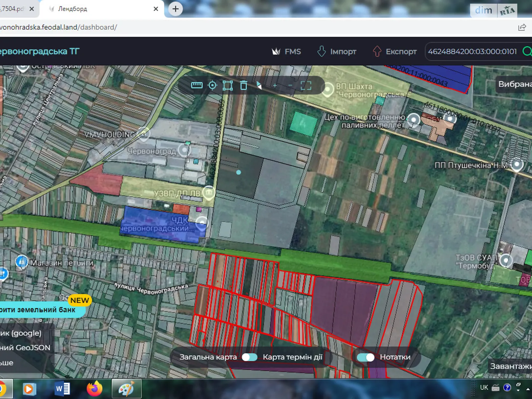Switch to the Лендборд browser tab

click(100, 9)
